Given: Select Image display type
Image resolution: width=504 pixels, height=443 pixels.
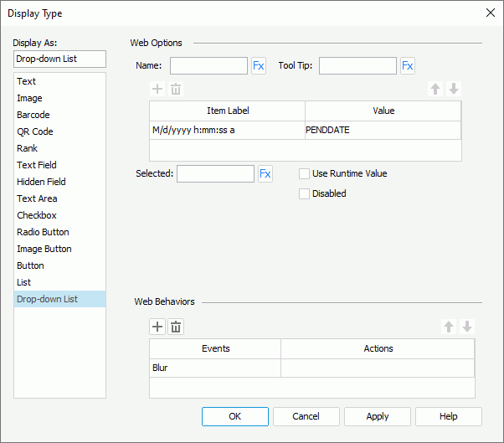Looking at the screenshot, I should [59, 98].
